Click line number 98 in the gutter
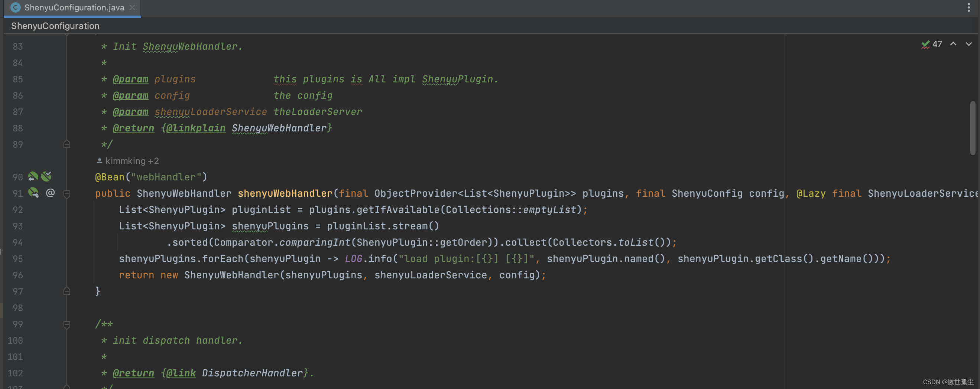 tap(18, 308)
